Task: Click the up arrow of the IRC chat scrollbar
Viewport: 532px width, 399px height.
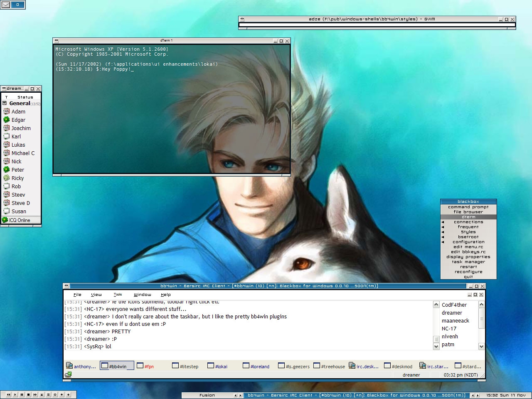Action: click(x=436, y=305)
